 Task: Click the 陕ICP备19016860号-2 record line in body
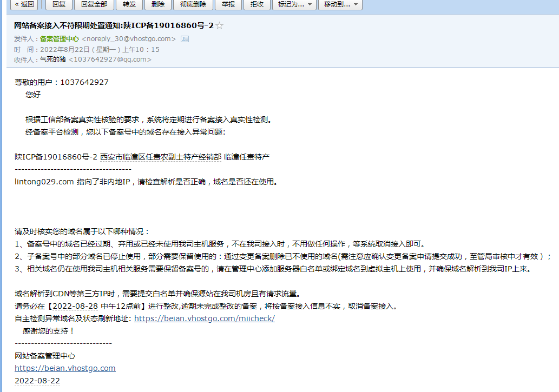pyautogui.click(x=56, y=157)
